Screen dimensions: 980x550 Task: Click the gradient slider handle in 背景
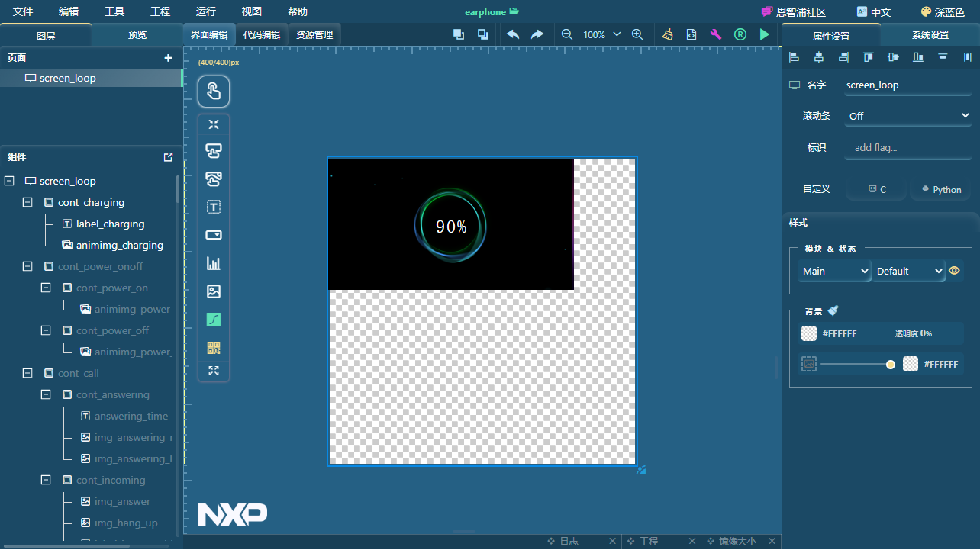click(891, 365)
